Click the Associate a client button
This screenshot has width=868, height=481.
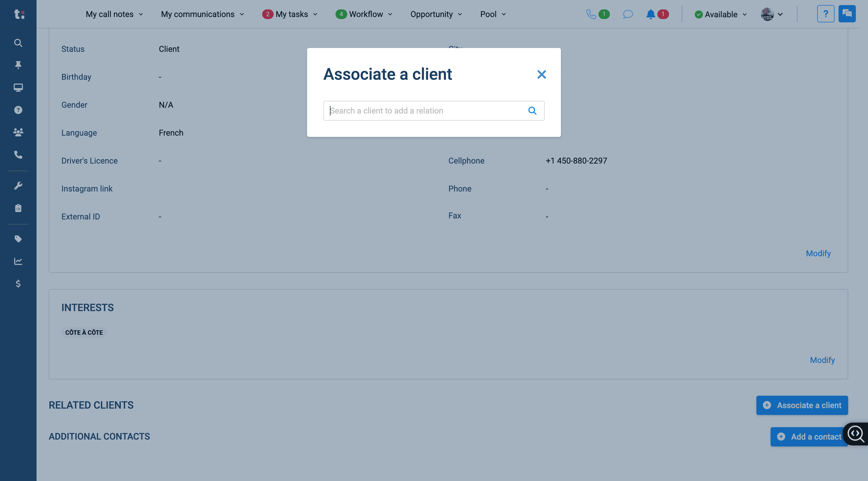(802, 405)
